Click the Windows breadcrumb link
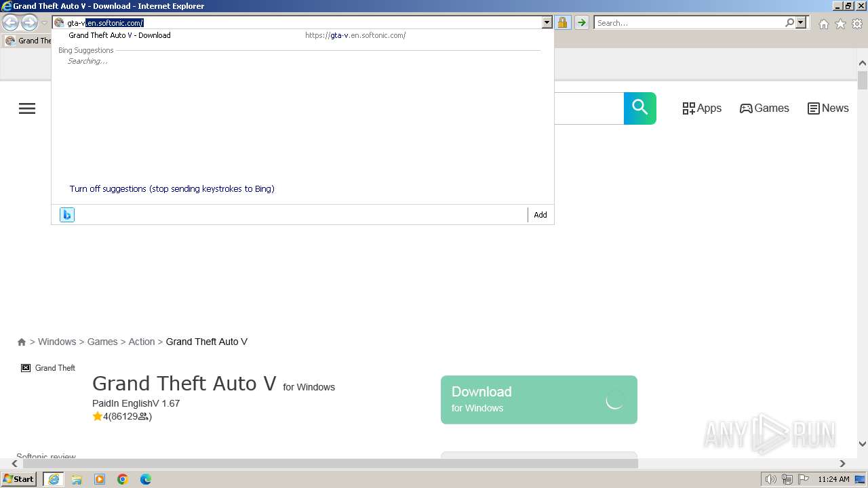868x488 pixels. point(57,342)
